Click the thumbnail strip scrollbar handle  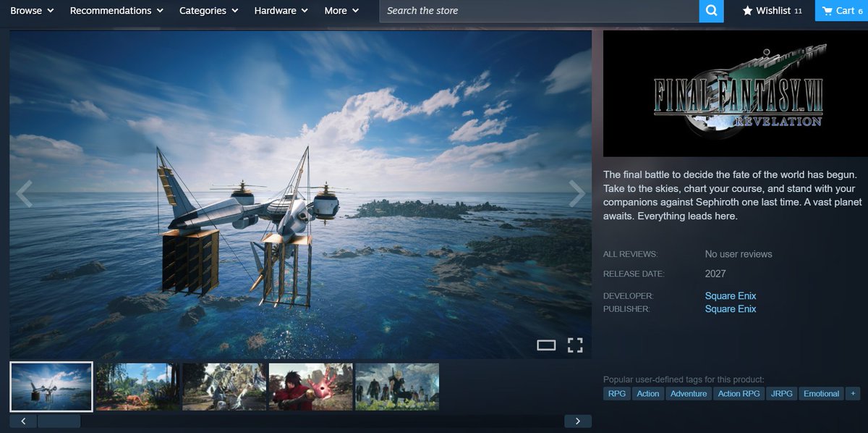(59, 421)
